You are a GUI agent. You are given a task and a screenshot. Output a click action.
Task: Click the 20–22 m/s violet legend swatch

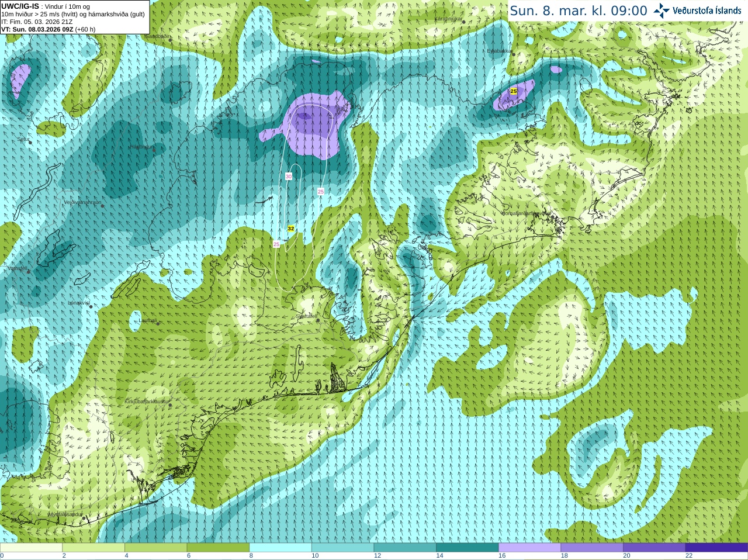(x=654, y=548)
